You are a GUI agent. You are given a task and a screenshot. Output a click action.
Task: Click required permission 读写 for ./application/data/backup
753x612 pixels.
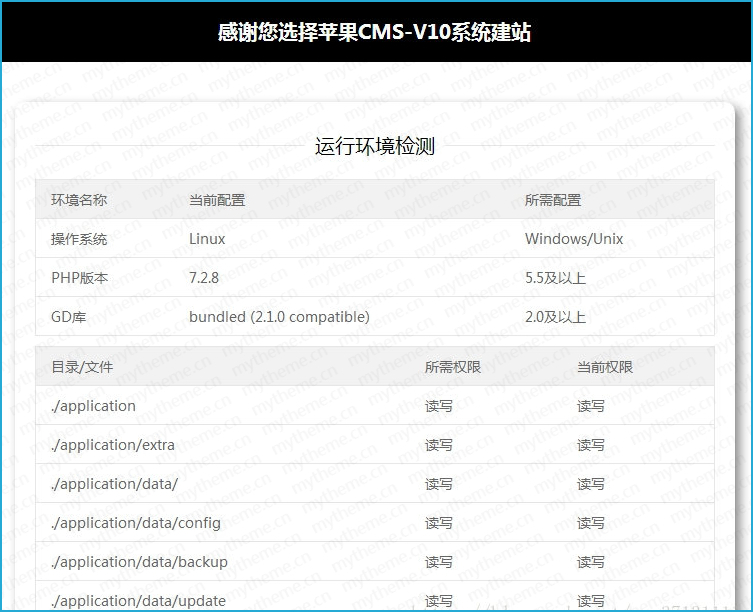coord(438,562)
